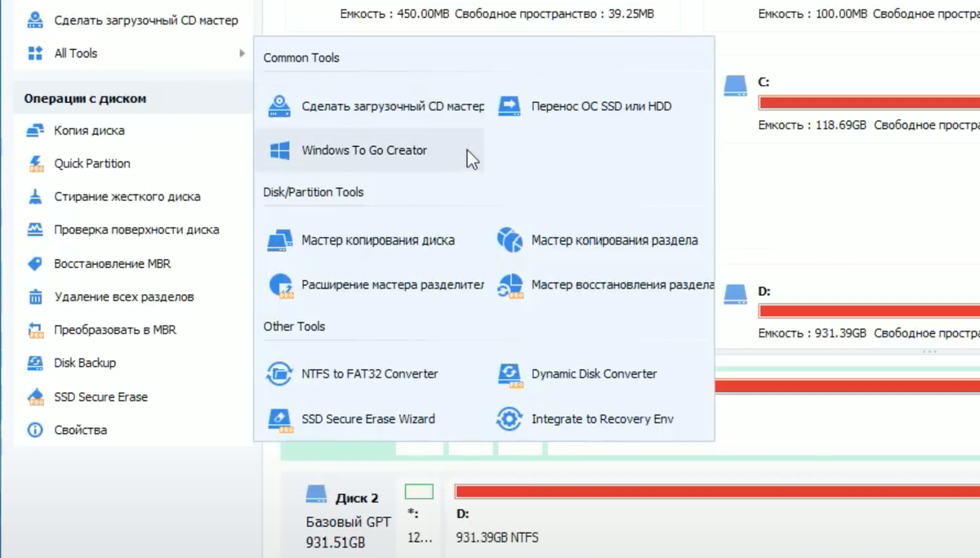Click Quick Partition sidebar link

click(x=92, y=163)
